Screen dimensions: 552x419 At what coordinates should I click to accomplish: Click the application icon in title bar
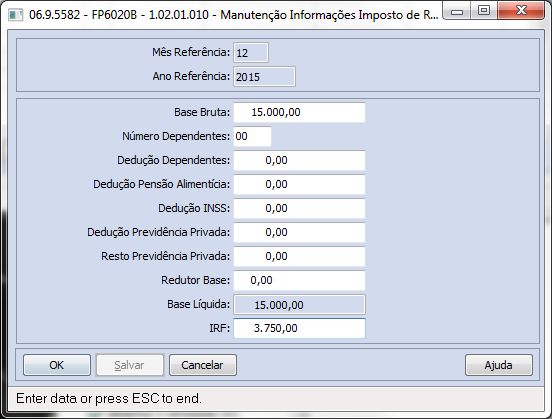(15, 15)
